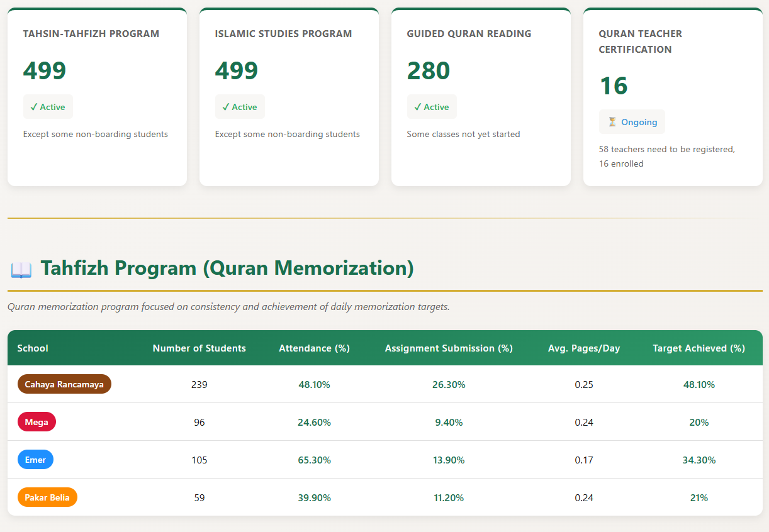Click the checkmark icon in Tahsin-Tahfizh Active badge

tap(35, 106)
